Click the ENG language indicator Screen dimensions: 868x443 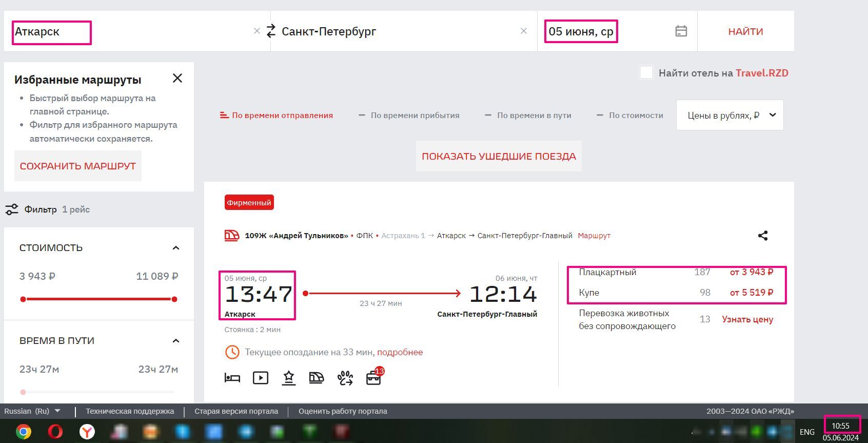pos(807,432)
